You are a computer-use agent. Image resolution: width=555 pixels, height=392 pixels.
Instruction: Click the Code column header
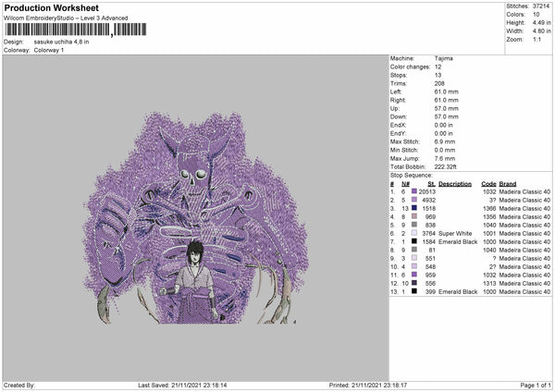488,184
